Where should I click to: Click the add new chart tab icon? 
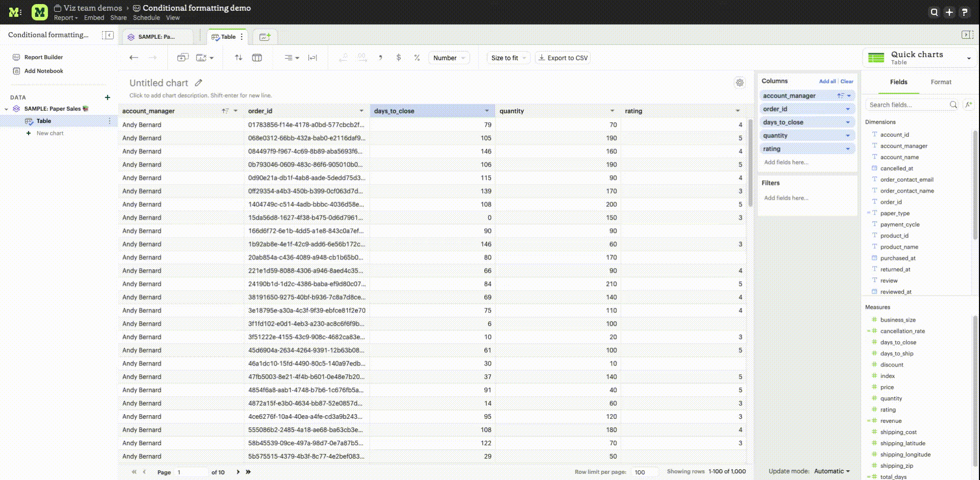click(x=265, y=37)
